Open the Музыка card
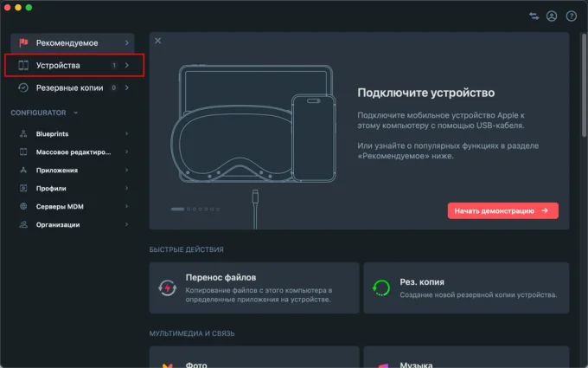 [x=466, y=357]
